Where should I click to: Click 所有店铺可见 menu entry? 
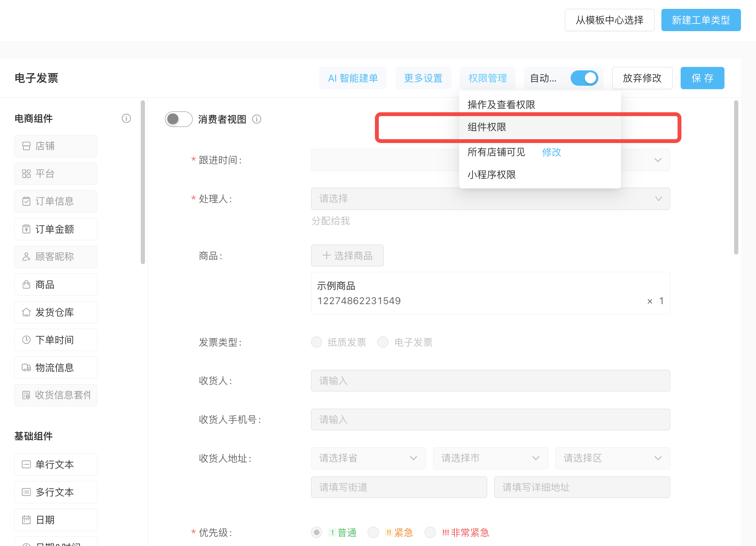click(x=496, y=152)
